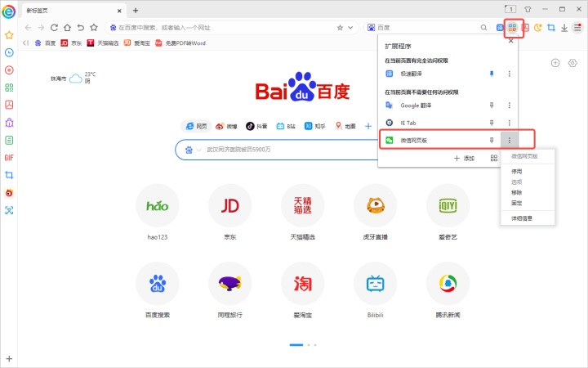Screen dimensions: 588x368
Task: Open the downloads arrow icon
Action: click(564, 28)
